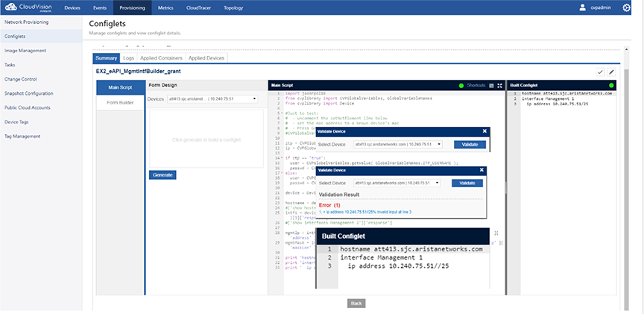The height and width of the screenshot is (314, 644).
Task: Select Configlets in the sidebar
Action: (x=41, y=36)
